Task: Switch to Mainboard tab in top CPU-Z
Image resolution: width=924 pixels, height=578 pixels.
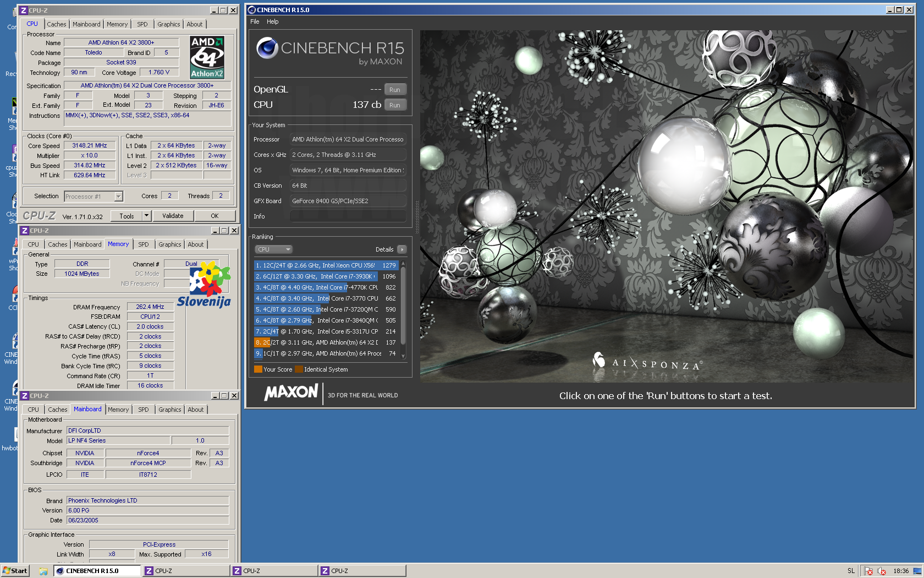Action: click(x=86, y=24)
